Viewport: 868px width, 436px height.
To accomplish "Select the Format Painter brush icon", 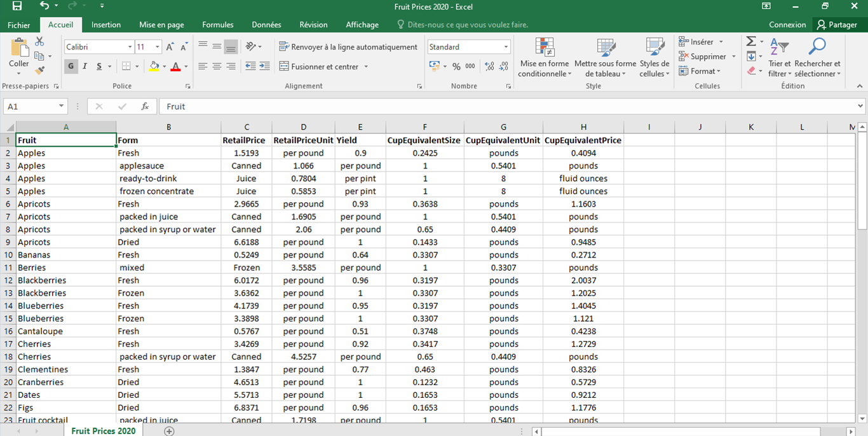I will [39, 71].
